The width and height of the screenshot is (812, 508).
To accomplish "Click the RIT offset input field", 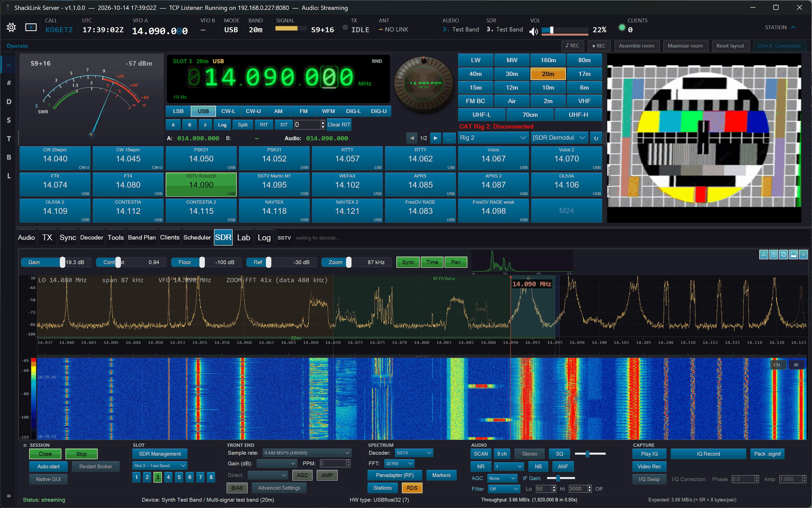I will coord(307,125).
